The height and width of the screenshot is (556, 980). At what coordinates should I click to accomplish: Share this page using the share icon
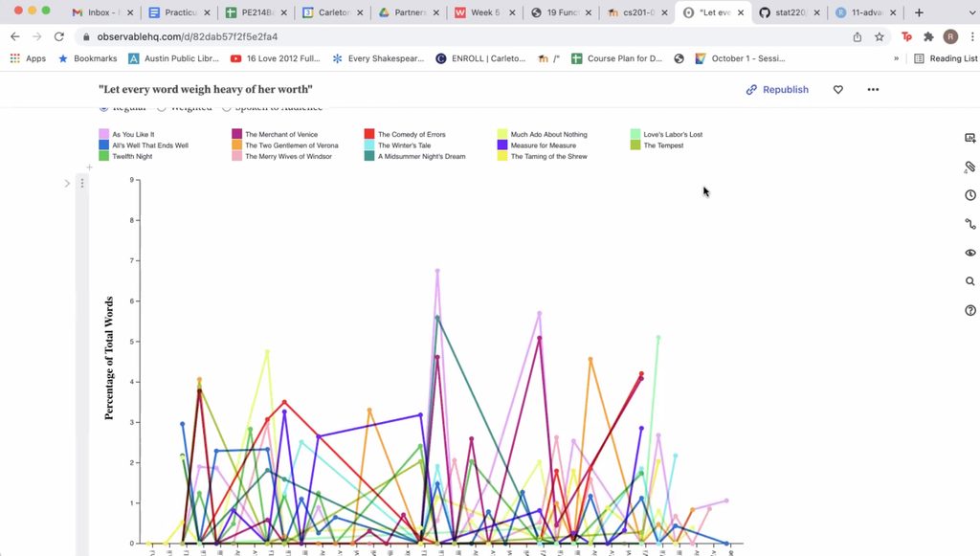pos(857,37)
